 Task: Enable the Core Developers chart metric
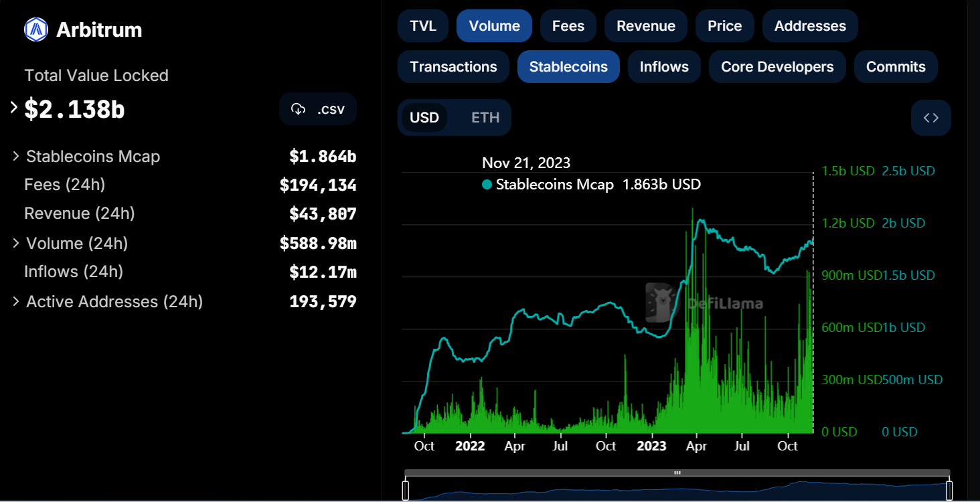click(x=777, y=67)
